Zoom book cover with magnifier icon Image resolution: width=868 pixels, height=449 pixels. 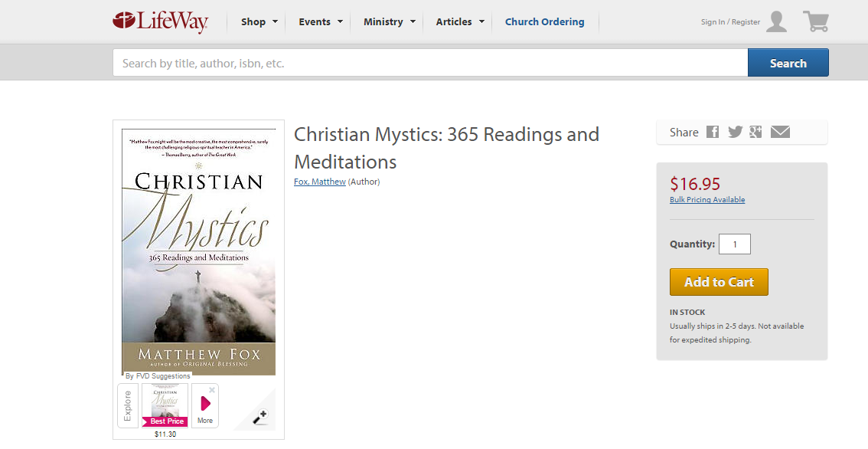[260, 416]
